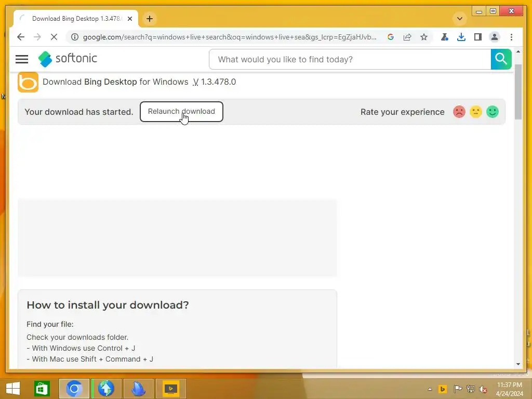
Task: Click network tray icon
Action: pyautogui.click(x=470, y=389)
